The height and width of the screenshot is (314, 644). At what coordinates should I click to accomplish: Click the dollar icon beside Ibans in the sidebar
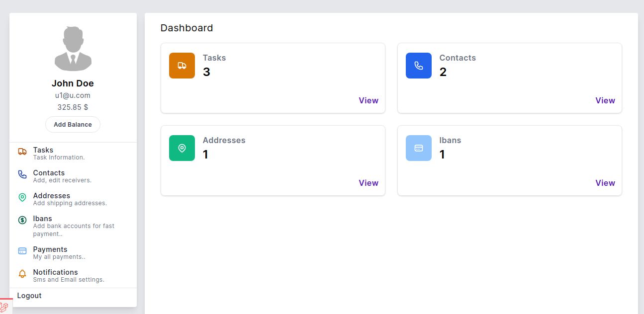[22, 220]
